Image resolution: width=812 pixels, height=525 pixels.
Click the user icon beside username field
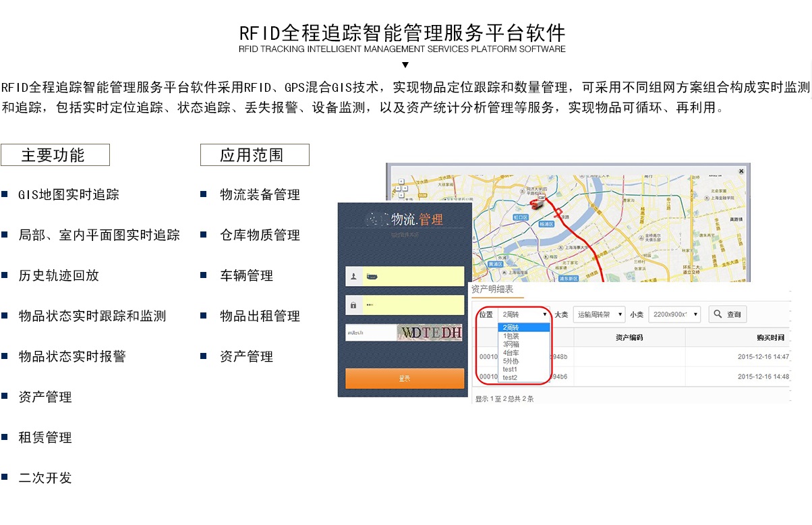[354, 277]
